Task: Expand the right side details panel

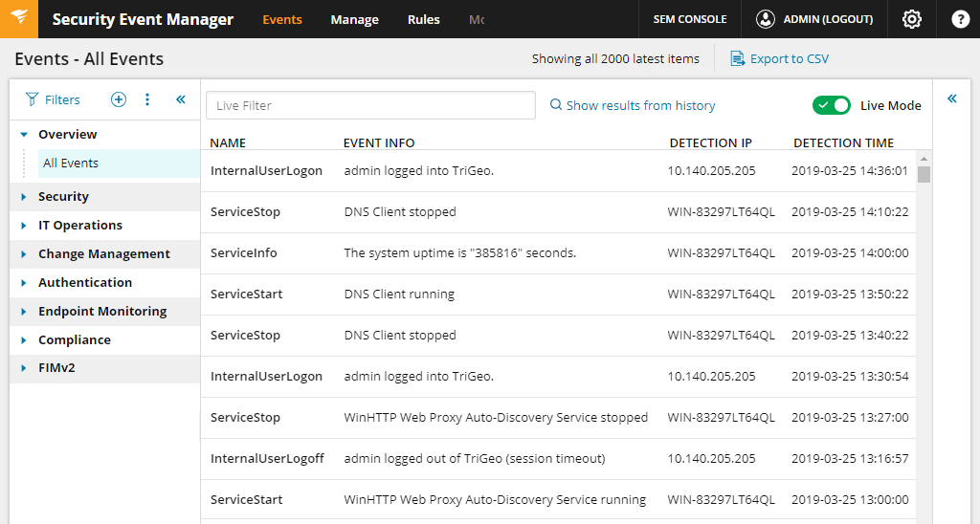Action: click(x=952, y=98)
